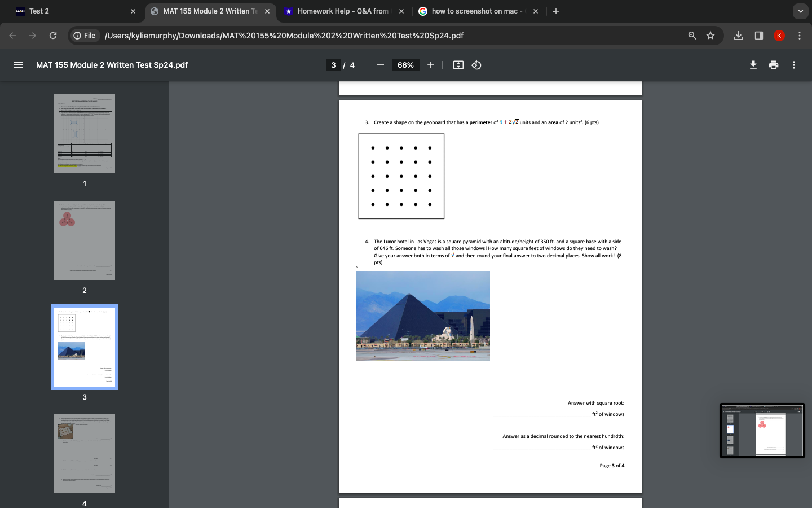Screen dimensions: 812x508
Task: Toggle the PDF thumbnail sidebar menu
Action: click(x=18, y=65)
